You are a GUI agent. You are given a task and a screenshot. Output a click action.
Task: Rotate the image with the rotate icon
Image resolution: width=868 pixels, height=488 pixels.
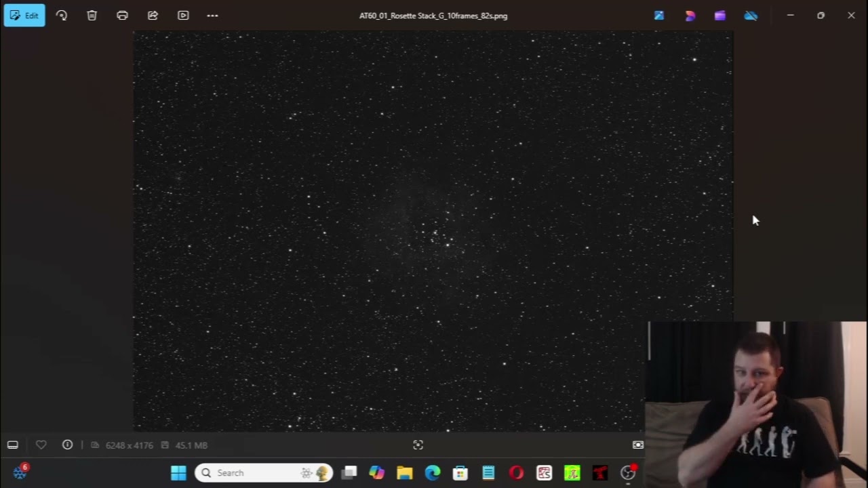[62, 16]
